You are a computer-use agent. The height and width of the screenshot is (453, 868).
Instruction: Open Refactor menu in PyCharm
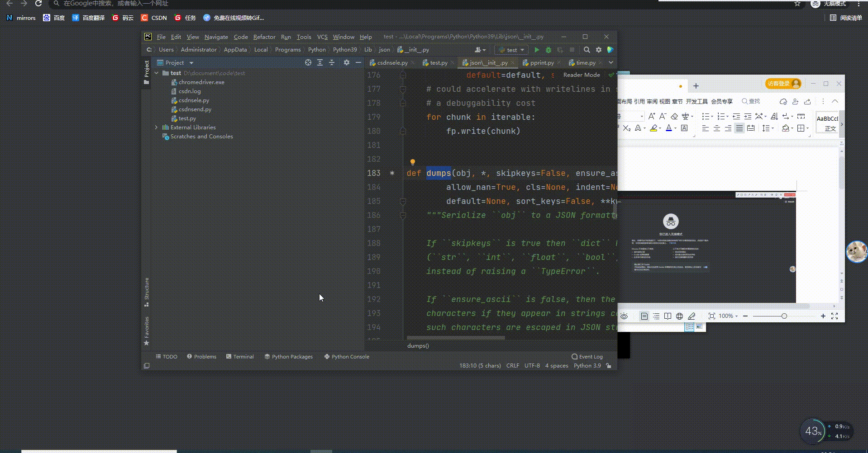[x=264, y=37]
